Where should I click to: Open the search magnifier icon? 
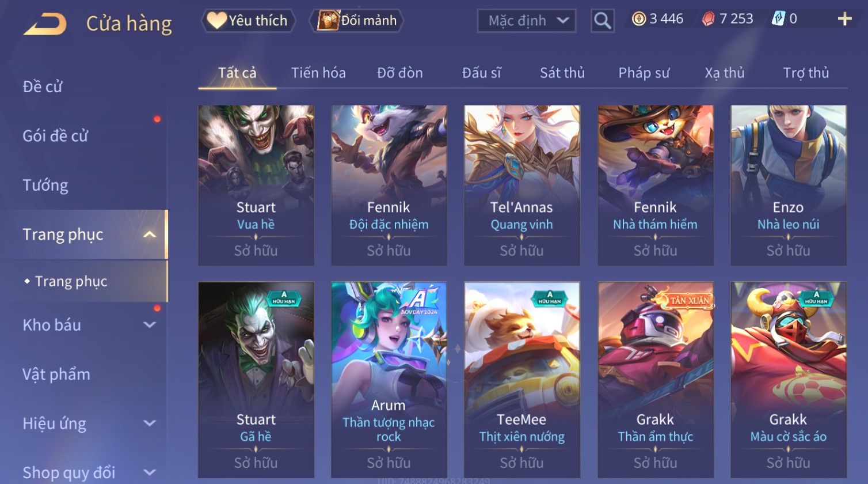[x=602, y=21]
